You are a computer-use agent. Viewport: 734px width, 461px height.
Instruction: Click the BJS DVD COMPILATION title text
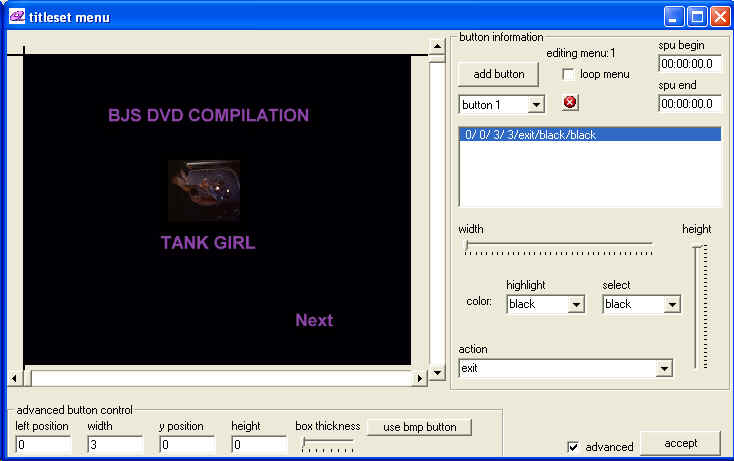(208, 115)
